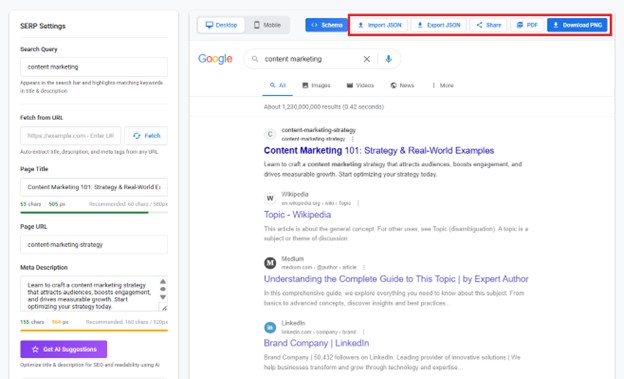Screen dimensions: 624x379
Task: Share the SERP preview
Action: click(x=489, y=25)
